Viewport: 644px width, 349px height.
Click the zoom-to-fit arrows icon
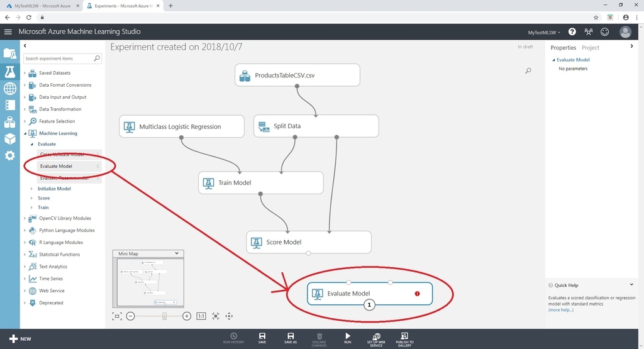tap(216, 316)
